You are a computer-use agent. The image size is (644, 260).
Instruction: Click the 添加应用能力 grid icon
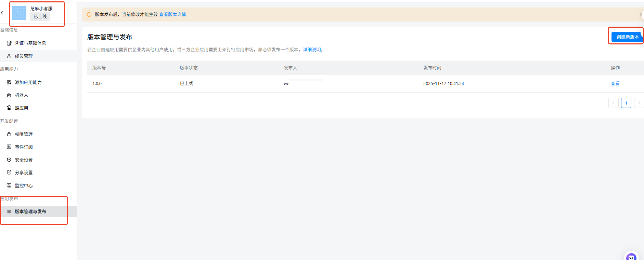[9, 82]
